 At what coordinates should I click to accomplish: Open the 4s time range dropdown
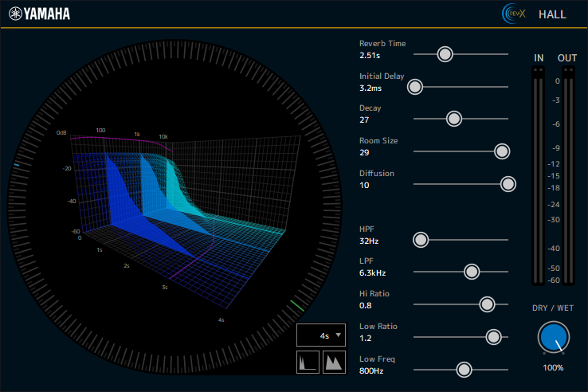(x=322, y=335)
